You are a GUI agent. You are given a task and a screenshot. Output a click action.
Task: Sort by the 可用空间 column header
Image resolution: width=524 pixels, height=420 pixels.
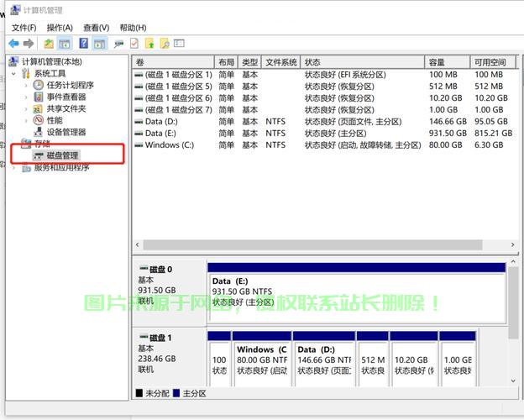493,62
